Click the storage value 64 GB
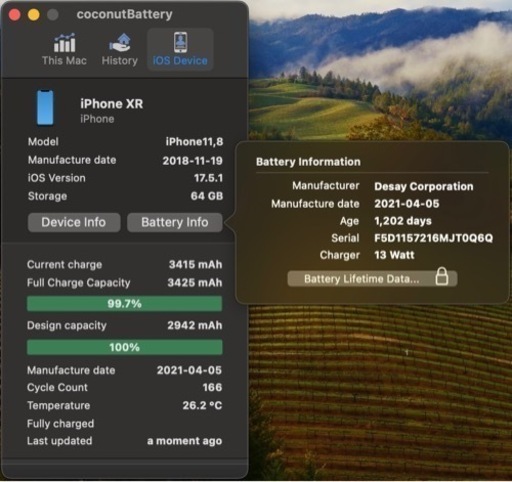 [x=207, y=196]
